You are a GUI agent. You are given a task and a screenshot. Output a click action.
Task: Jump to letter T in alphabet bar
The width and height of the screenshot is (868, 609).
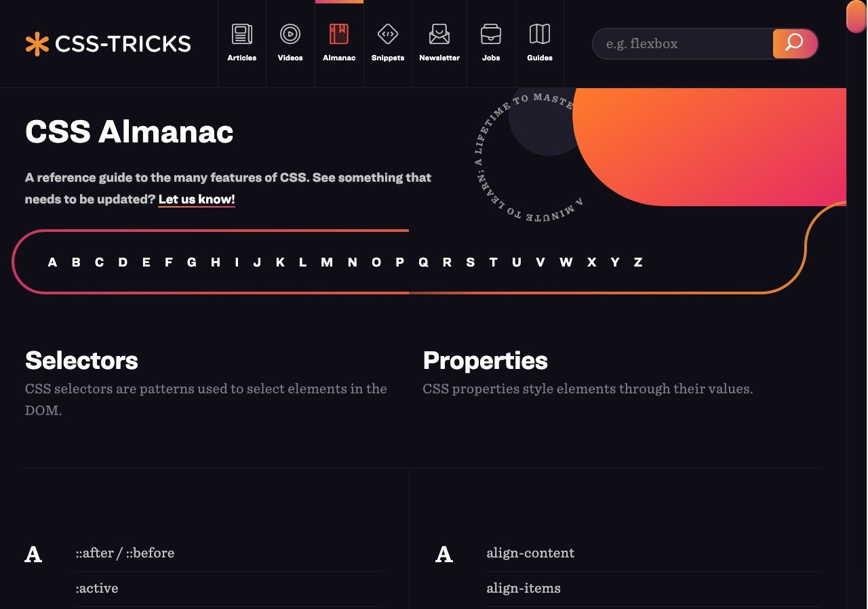tap(493, 262)
